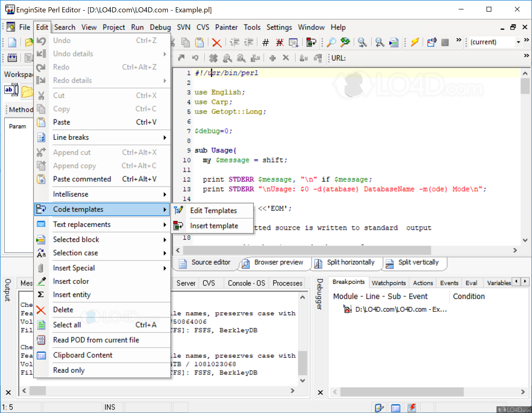
Task: Click the hash comment toolbar icon
Action: [x=265, y=42]
